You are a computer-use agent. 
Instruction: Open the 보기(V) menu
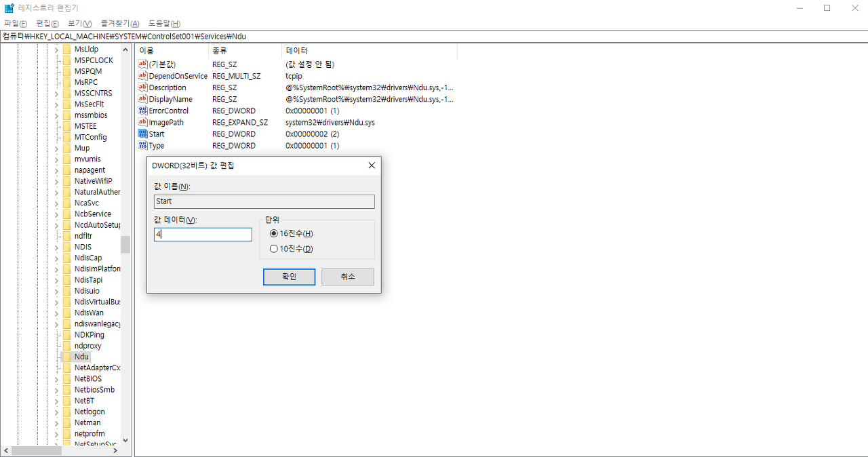(80, 24)
